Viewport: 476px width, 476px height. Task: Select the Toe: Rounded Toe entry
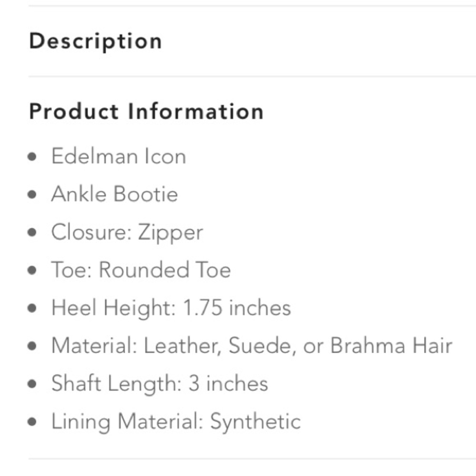tap(141, 270)
